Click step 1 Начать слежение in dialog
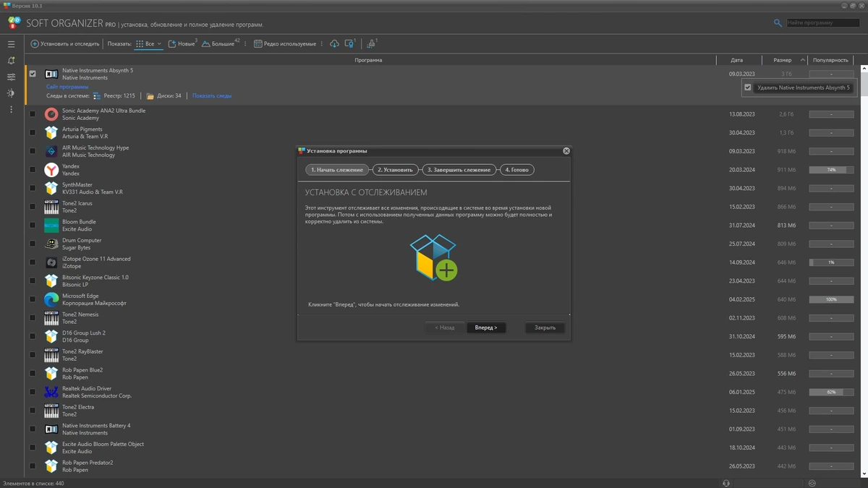 337,170
